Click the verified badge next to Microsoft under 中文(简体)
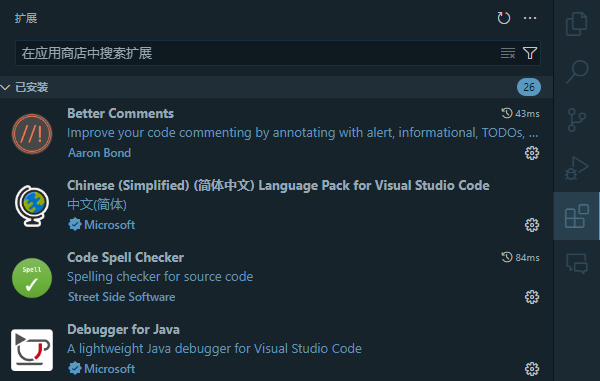Screen dimensions: 600x381 (x=75, y=225)
